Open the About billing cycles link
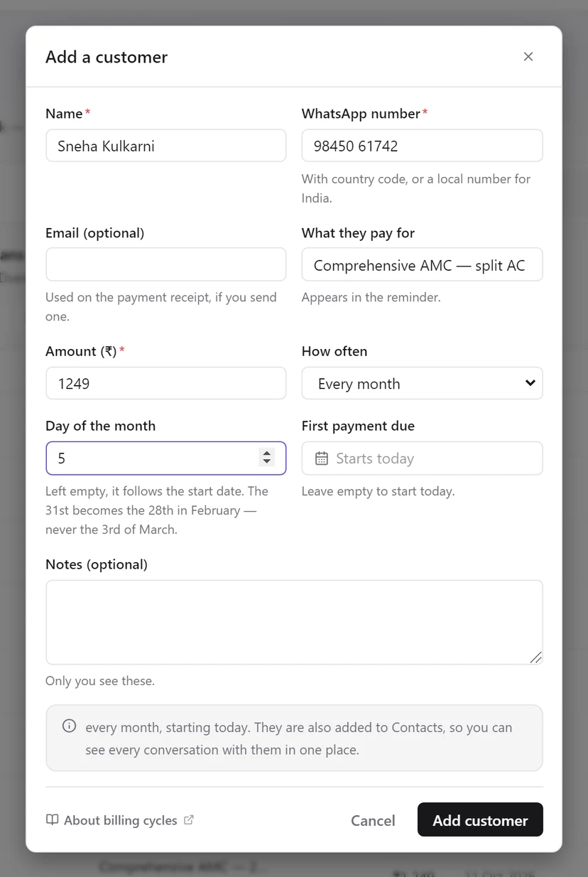The height and width of the screenshot is (877, 588). 121,820
